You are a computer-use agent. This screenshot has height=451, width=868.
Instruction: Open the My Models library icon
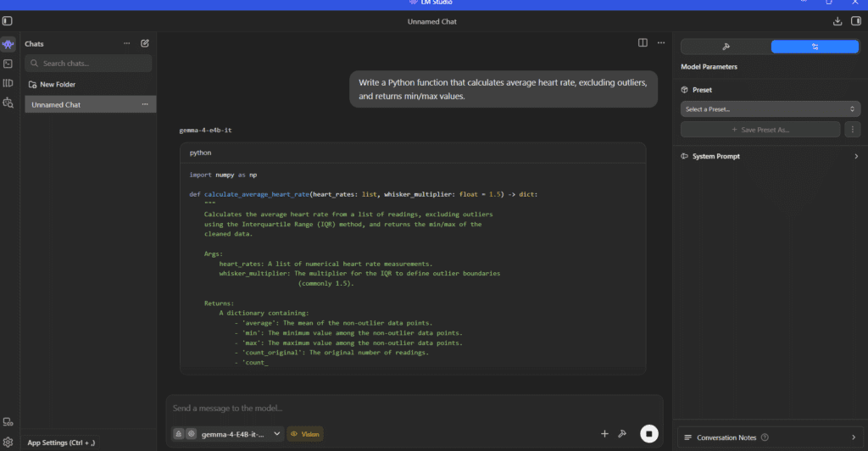click(8, 83)
